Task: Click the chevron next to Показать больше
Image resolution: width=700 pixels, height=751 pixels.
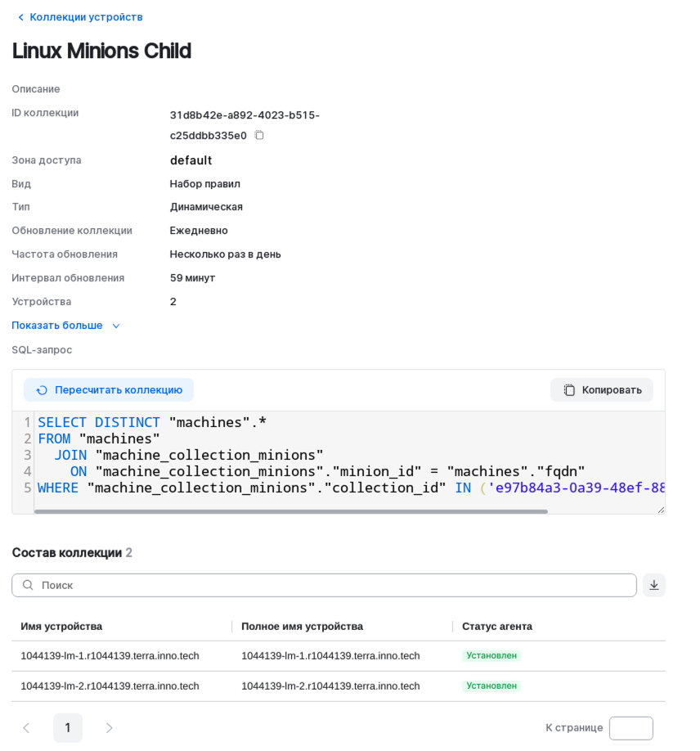Action: point(116,326)
